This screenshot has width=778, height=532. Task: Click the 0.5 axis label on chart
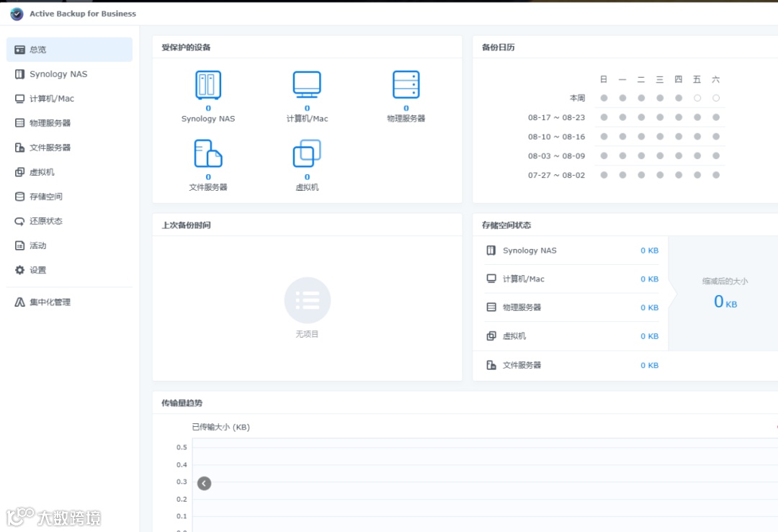pyautogui.click(x=182, y=447)
